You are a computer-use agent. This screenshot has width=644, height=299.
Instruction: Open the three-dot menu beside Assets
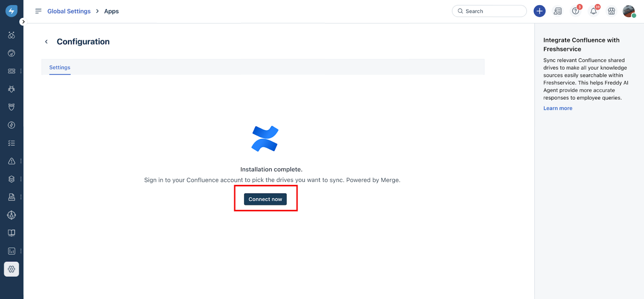pyautogui.click(x=21, y=179)
